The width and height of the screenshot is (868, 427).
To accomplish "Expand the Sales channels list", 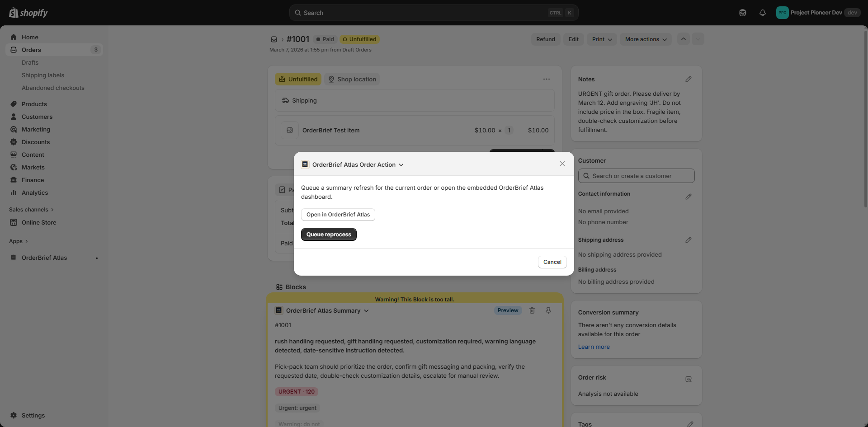I will (x=31, y=210).
